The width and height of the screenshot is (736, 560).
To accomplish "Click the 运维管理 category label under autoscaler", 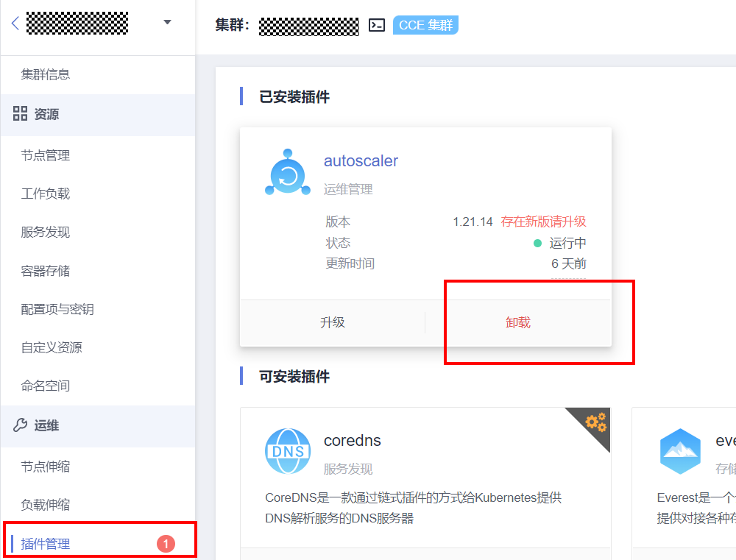I will pos(348,190).
